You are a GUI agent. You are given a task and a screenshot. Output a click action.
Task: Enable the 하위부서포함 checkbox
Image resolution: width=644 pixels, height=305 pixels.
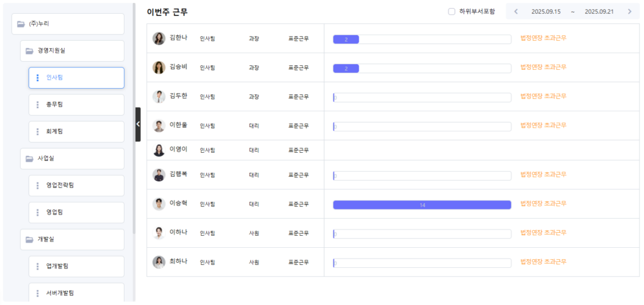[x=452, y=11]
